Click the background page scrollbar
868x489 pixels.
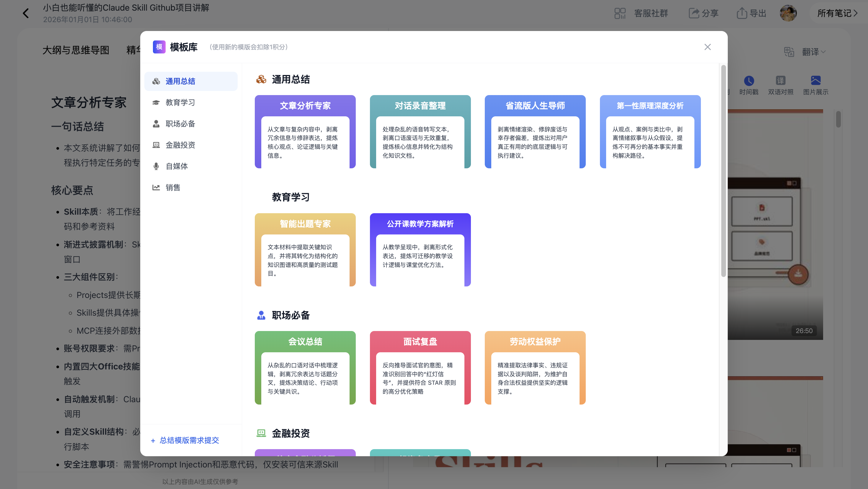[x=838, y=119]
